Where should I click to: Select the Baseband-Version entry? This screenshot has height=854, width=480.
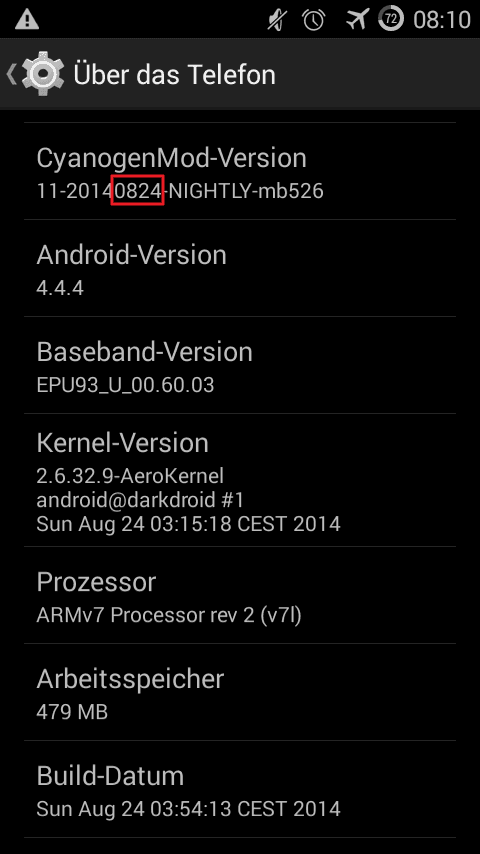tap(240, 365)
